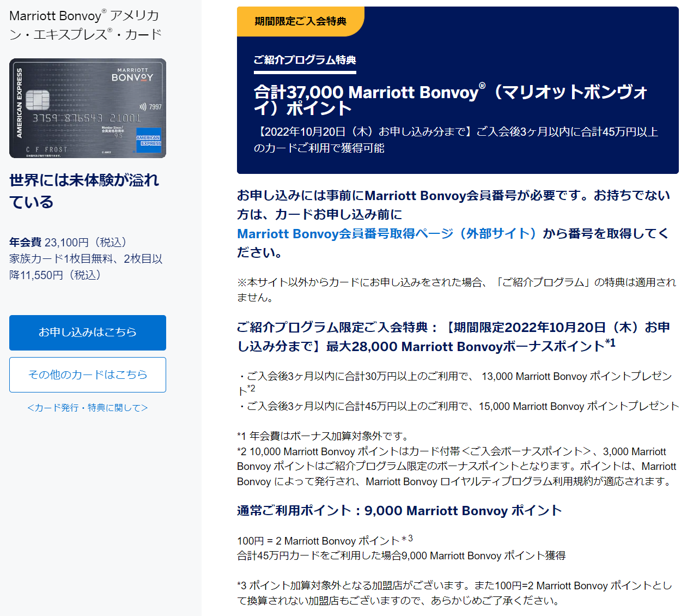Open the カード発行・特典に関して link
This screenshot has height=616, width=687.
(87, 408)
